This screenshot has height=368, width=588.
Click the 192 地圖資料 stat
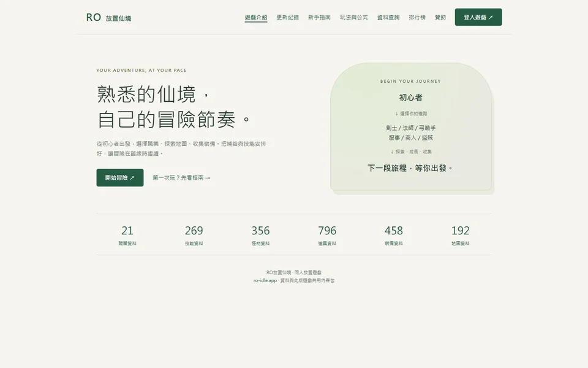click(x=460, y=235)
